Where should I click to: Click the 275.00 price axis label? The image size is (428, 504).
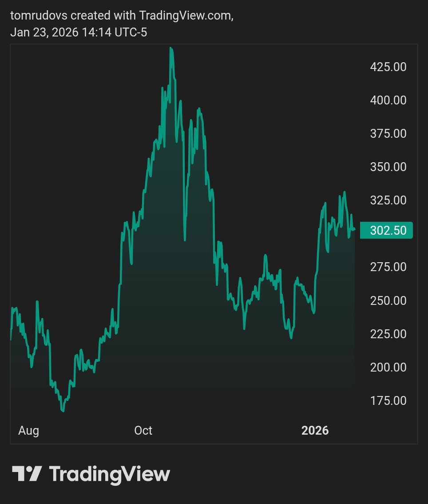[x=388, y=267]
